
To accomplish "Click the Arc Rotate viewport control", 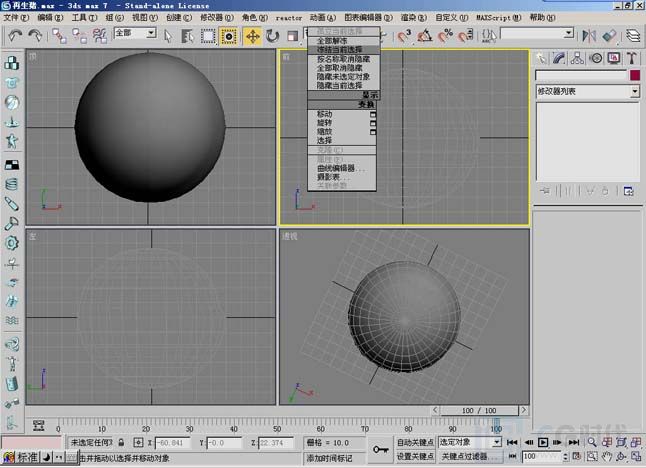I will point(621,456).
